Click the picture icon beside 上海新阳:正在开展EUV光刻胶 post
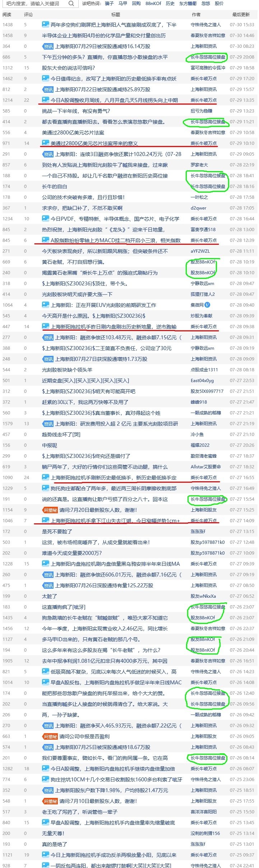259x868 pixels. (46, 305)
